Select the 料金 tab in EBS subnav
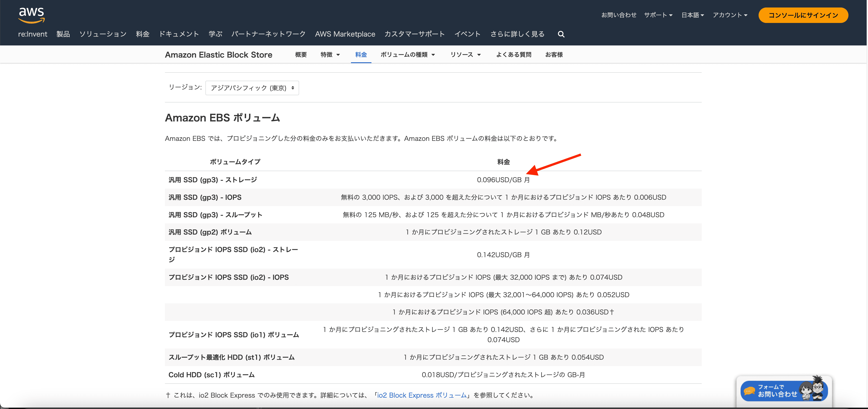This screenshot has height=409, width=868. click(x=361, y=55)
